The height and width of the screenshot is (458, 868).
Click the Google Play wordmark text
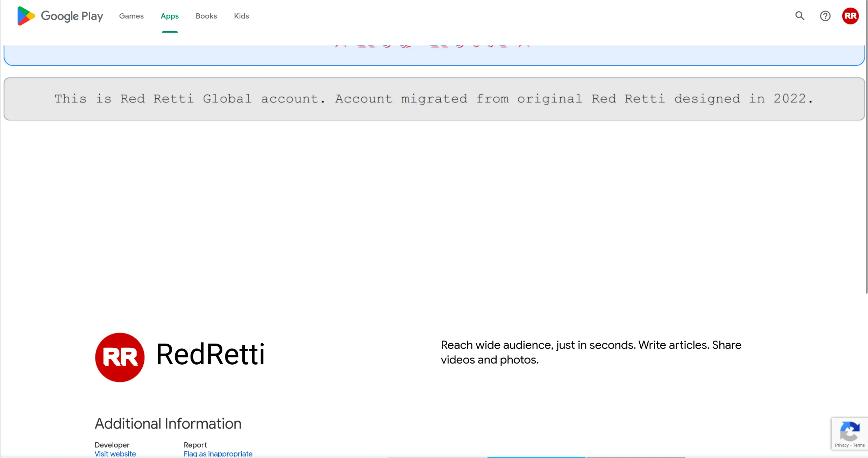[72, 16]
